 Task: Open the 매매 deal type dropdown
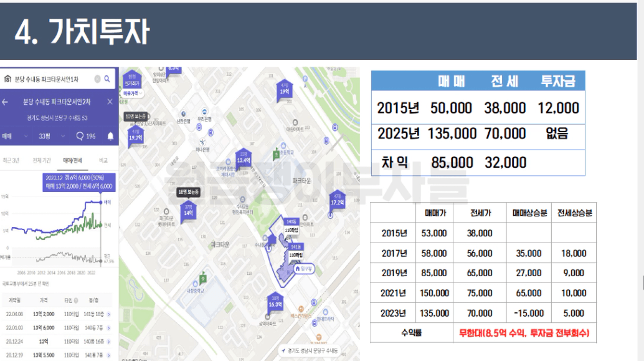pos(15,136)
